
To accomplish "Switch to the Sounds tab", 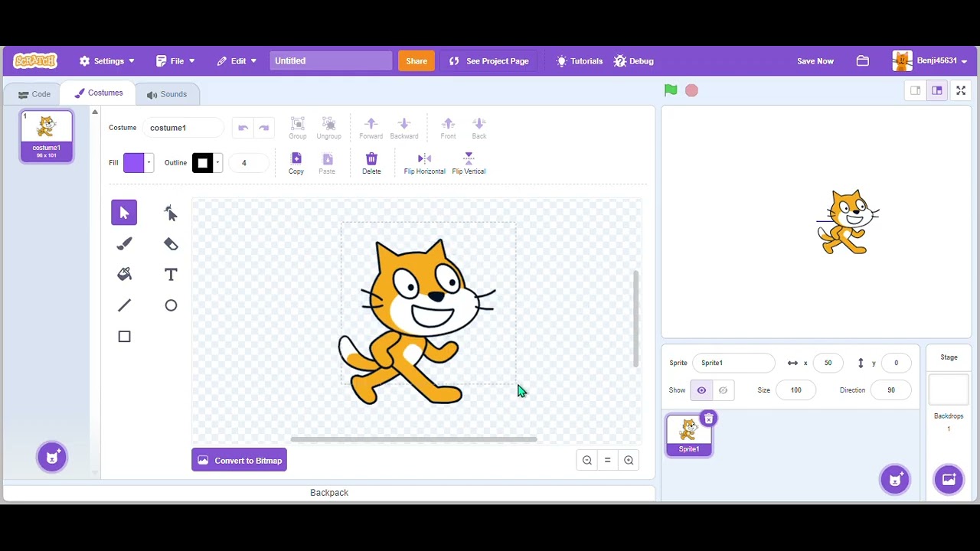I will [167, 94].
